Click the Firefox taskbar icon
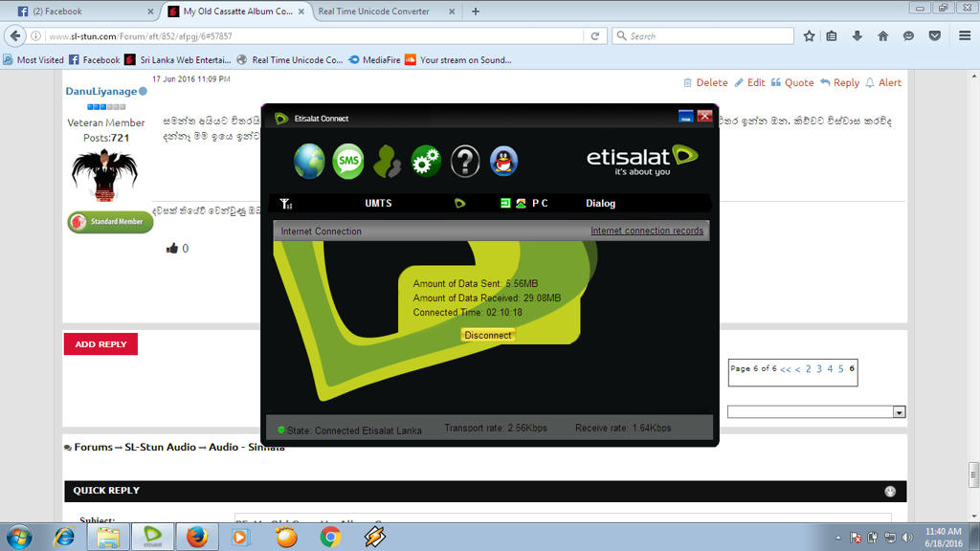Screen dimensions: 980x551 pos(197,538)
